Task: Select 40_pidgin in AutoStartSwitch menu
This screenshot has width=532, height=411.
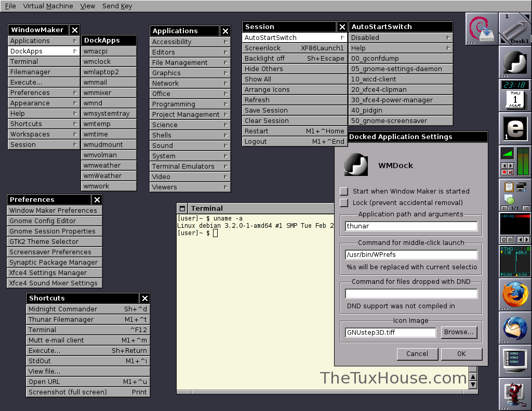Action: (x=401, y=111)
